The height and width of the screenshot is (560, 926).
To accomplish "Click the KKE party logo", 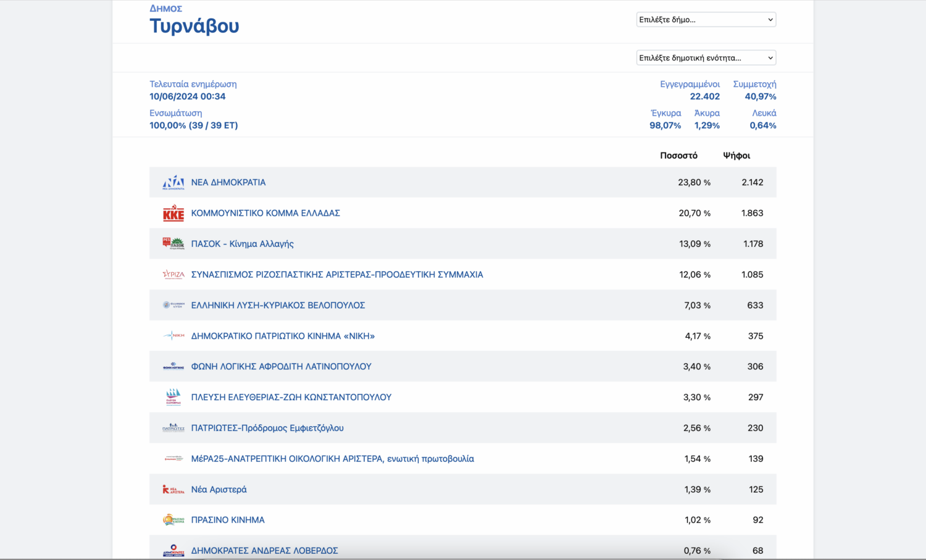I will coord(173,213).
